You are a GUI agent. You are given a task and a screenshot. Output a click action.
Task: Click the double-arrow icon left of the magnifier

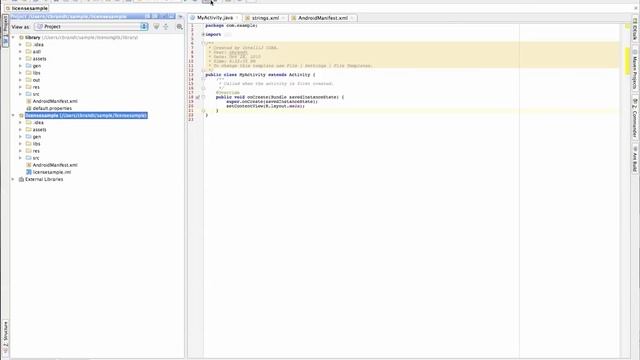[166, 27]
